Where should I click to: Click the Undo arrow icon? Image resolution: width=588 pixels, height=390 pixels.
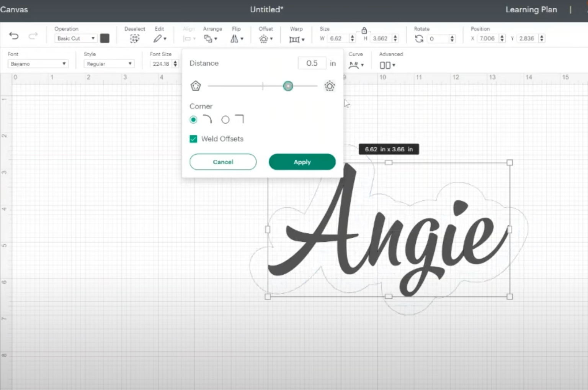click(14, 36)
